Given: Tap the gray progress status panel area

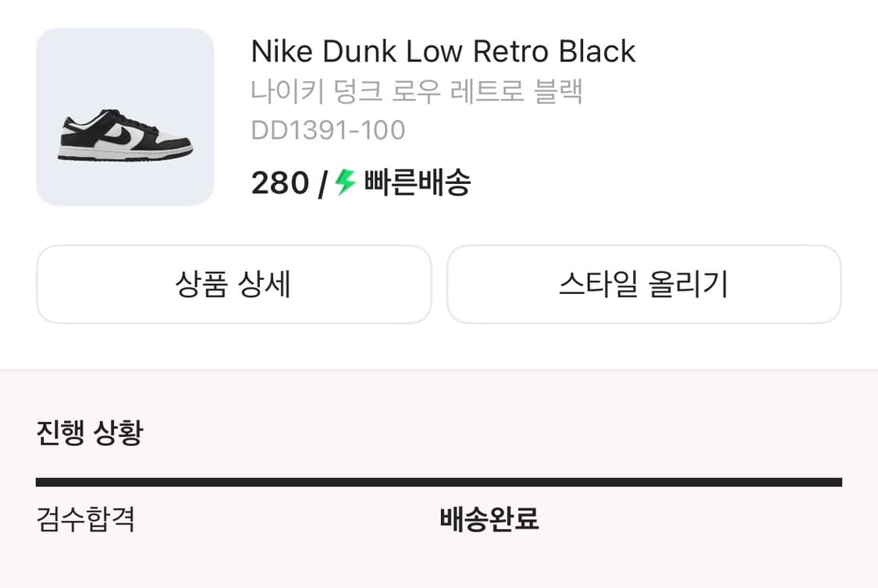Looking at the screenshot, I should 439,480.
